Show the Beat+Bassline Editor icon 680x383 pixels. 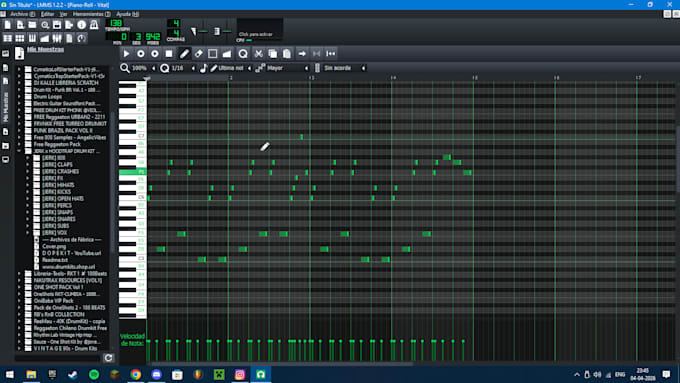[x=20, y=38]
